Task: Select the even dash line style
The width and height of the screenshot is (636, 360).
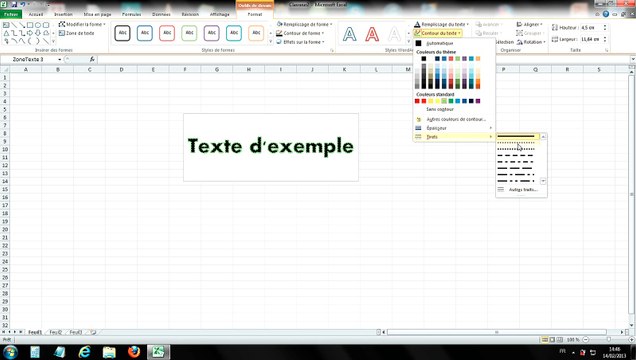Action: 518,155
